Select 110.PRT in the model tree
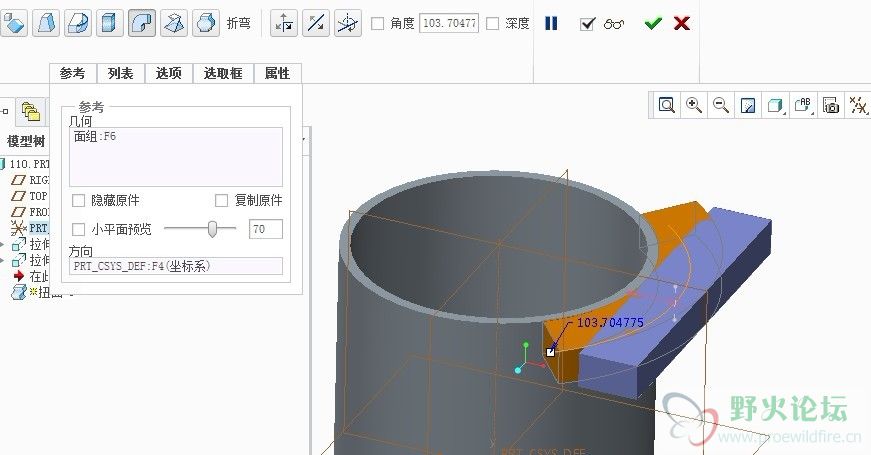Viewport: 871px width, 455px height. tap(24, 164)
